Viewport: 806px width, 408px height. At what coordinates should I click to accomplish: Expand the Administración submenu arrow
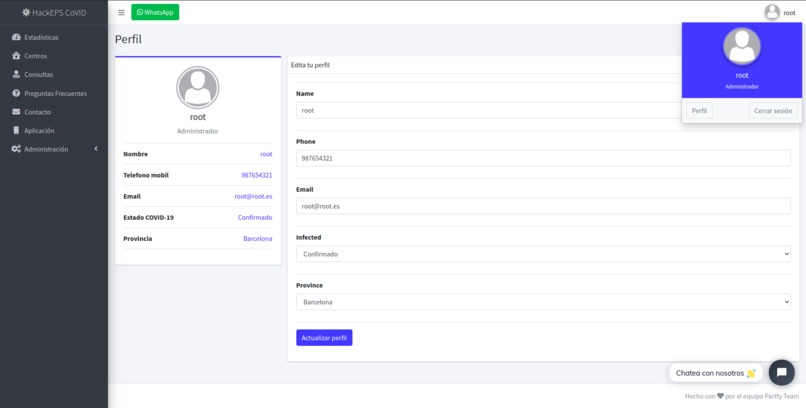tap(96, 149)
